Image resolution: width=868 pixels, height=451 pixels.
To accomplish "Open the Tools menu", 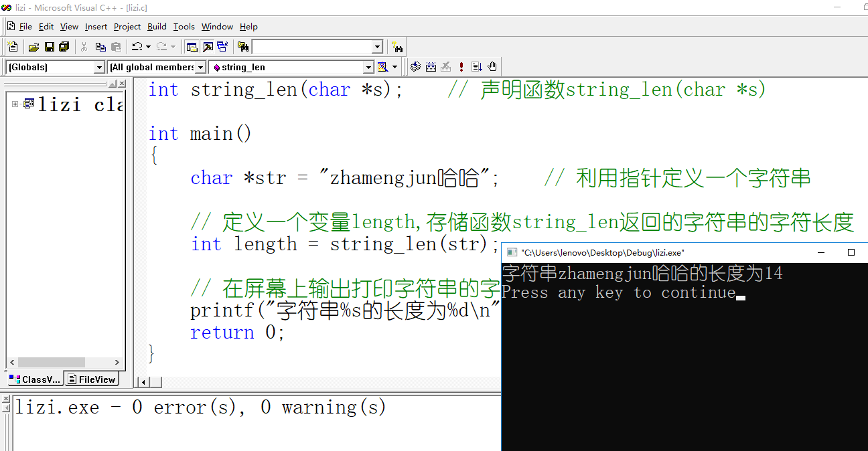I will (x=184, y=27).
